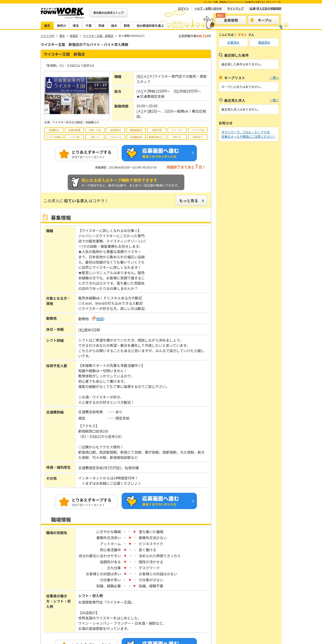The height and width of the screenshot is (644, 322).
Task: Click 応募画面へ進む above 職場情報 heading
Action: [159, 501]
